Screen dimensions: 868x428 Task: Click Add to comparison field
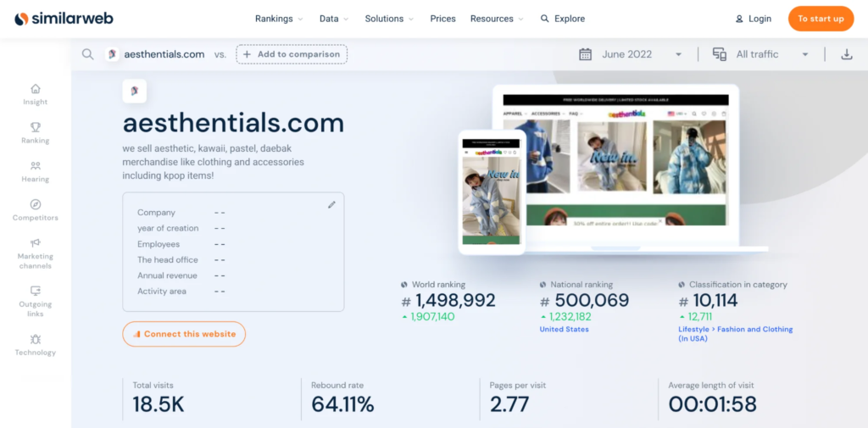[292, 54]
